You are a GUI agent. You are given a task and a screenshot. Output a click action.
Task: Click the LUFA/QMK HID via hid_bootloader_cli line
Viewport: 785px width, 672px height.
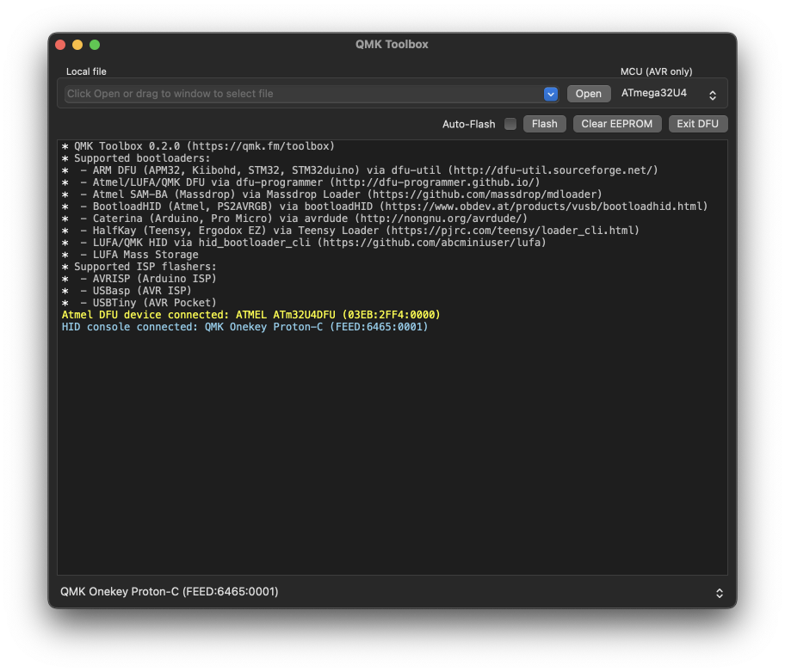click(304, 242)
